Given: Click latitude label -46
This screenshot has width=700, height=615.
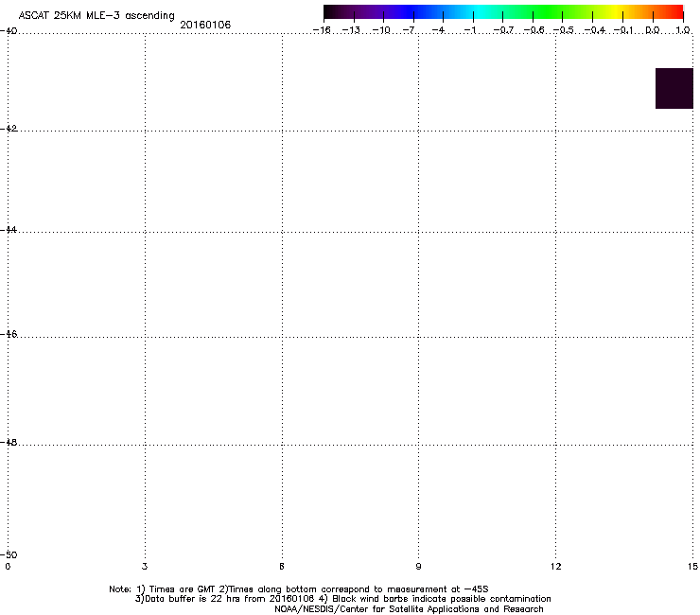Looking at the screenshot, I should point(9,334).
